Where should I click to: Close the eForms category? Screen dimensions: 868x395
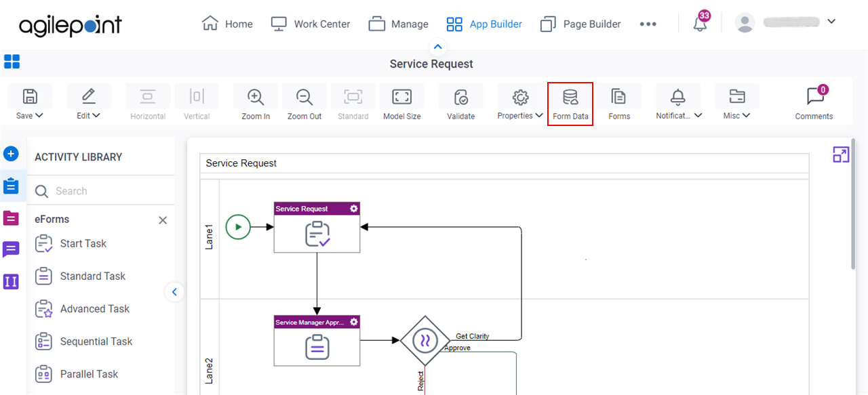pyautogui.click(x=163, y=220)
